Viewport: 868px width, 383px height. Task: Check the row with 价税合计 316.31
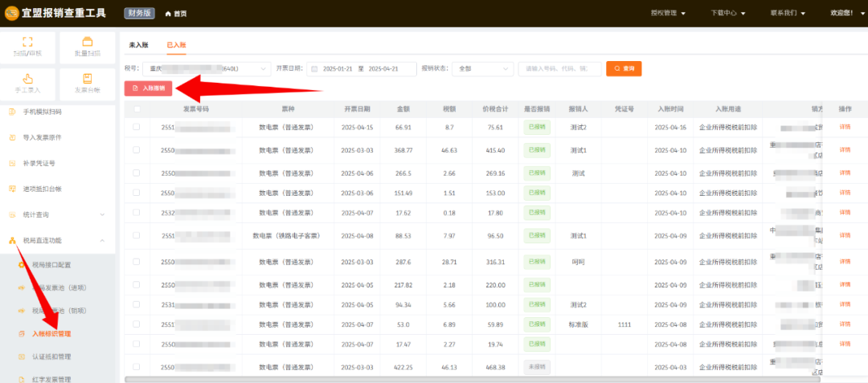click(x=137, y=262)
